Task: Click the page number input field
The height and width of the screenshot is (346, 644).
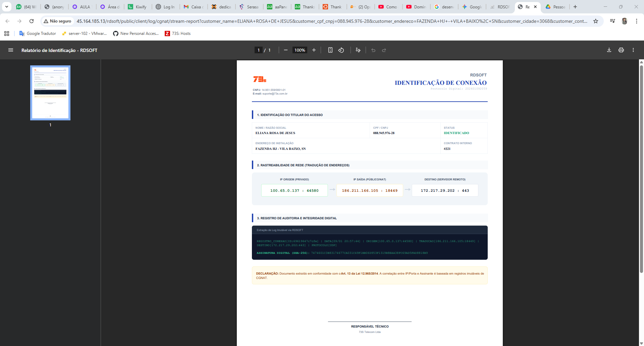Action: coord(259,50)
